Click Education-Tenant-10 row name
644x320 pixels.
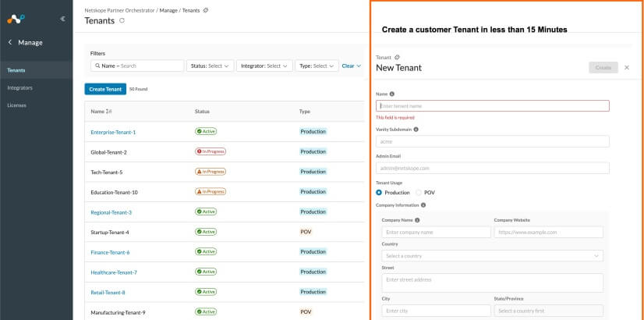(114, 192)
